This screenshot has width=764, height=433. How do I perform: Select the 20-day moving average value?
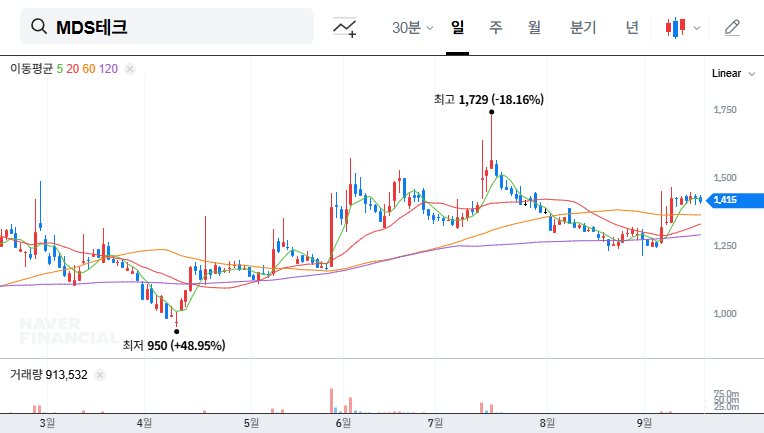[73, 69]
